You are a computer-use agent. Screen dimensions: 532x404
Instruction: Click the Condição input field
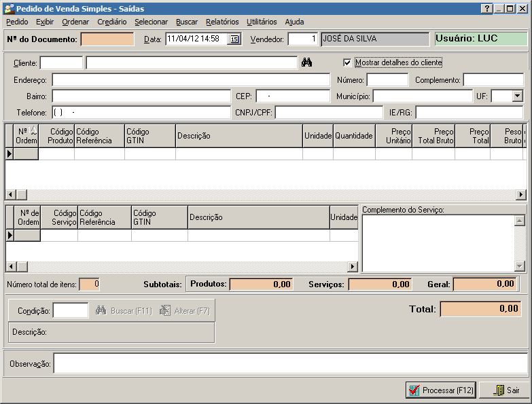(71, 311)
